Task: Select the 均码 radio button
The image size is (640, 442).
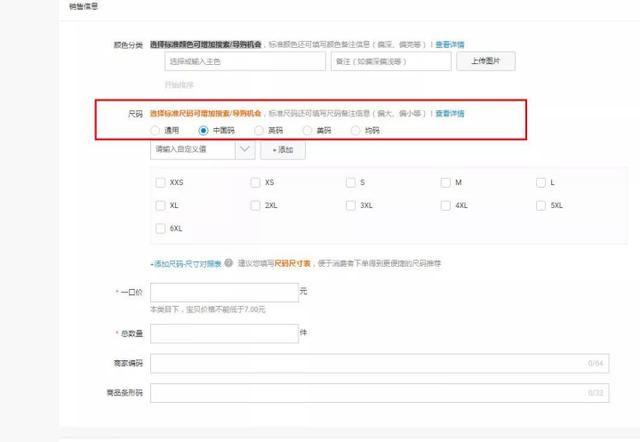Action: (x=356, y=131)
